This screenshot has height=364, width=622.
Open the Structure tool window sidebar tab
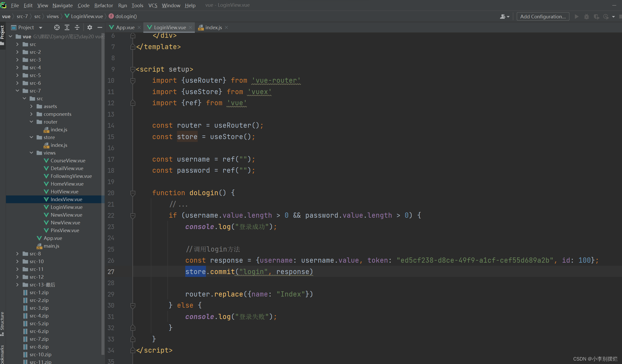(x=2, y=323)
